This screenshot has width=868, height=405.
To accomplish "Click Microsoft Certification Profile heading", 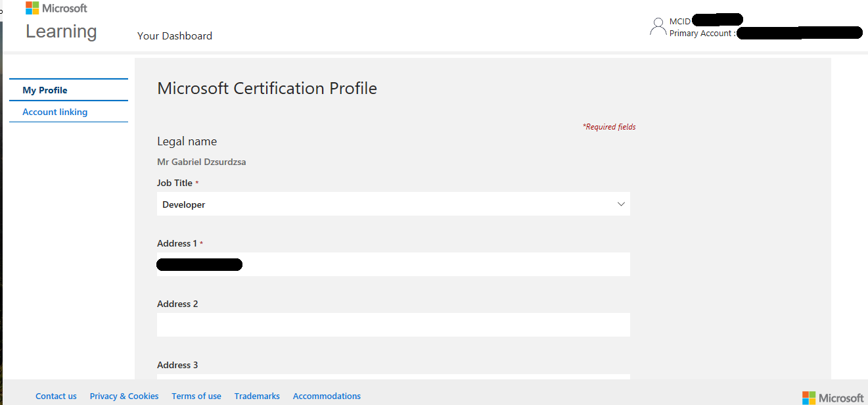I will click(267, 88).
